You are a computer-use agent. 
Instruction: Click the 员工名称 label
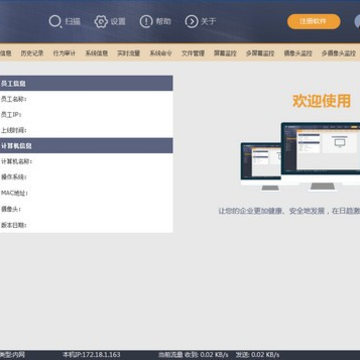(x=14, y=99)
